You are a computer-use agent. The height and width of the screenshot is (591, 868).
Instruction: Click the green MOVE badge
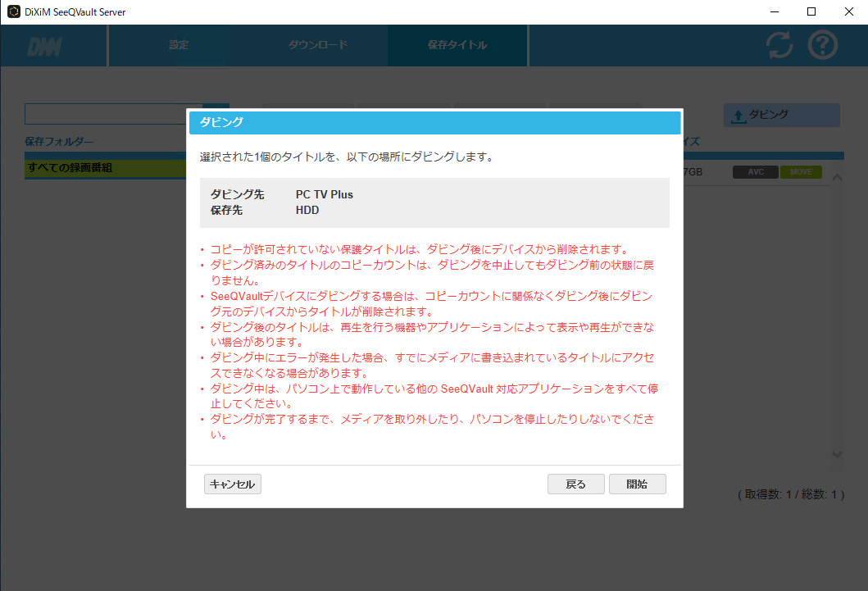click(x=801, y=172)
